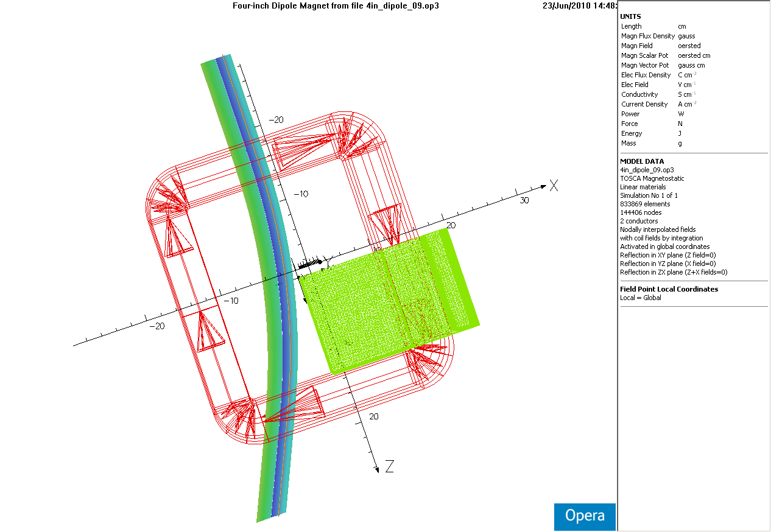Click the X axis label

click(553, 185)
